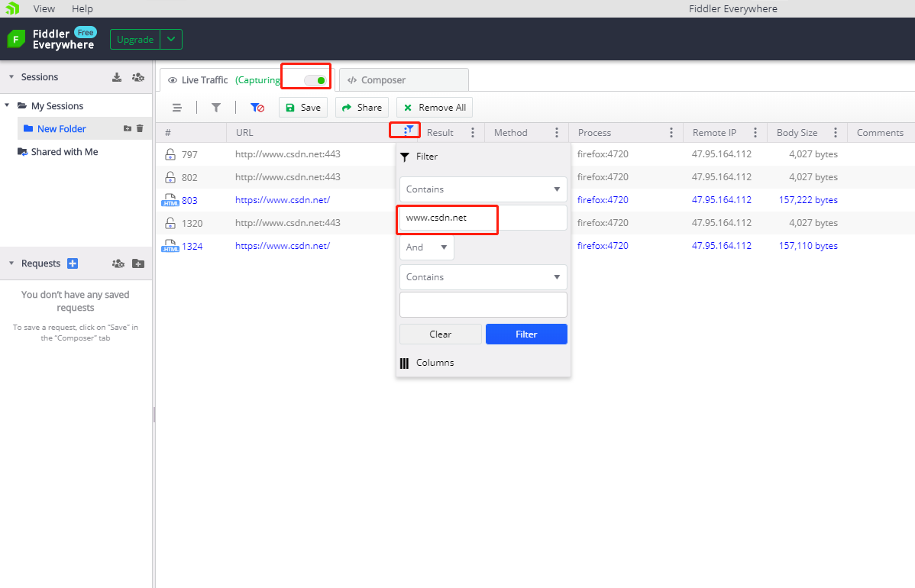Click the HTML icon of session 1324

click(170, 246)
